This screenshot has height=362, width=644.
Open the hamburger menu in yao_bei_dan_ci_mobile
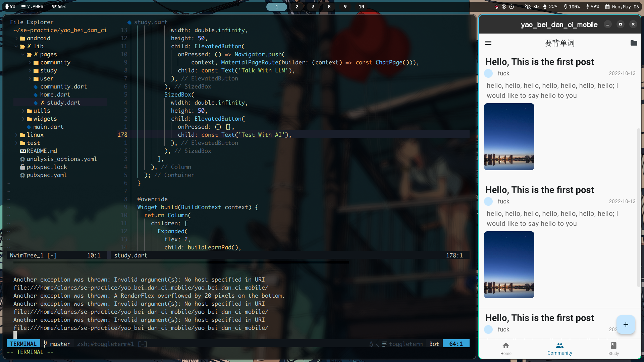(488, 43)
